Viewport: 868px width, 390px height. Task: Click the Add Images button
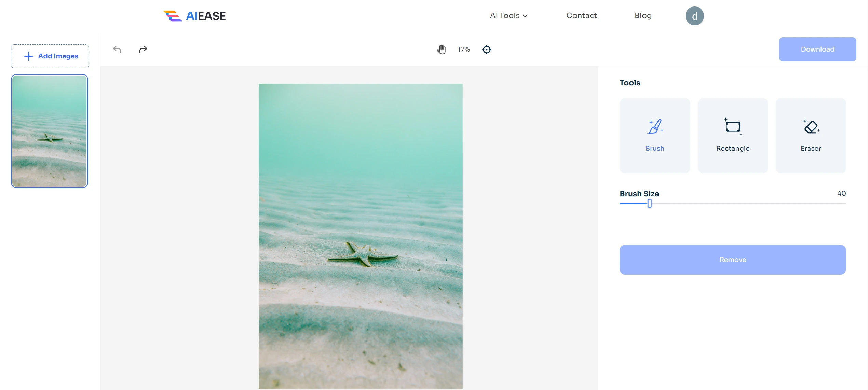[x=50, y=56]
